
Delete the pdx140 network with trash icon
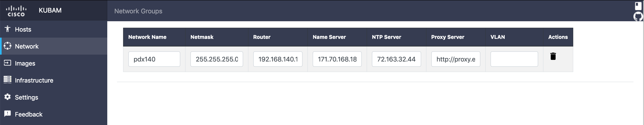click(x=553, y=56)
